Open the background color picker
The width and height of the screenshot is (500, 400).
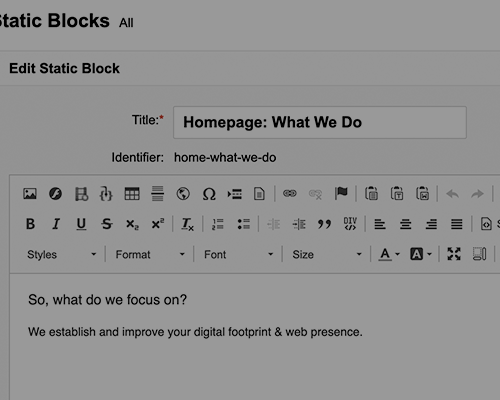pos(421,254)
